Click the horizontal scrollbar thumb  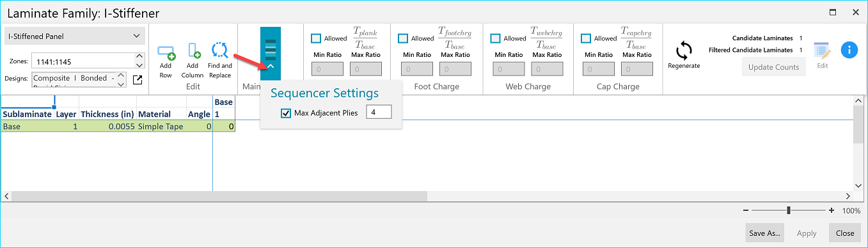(219, 196)
